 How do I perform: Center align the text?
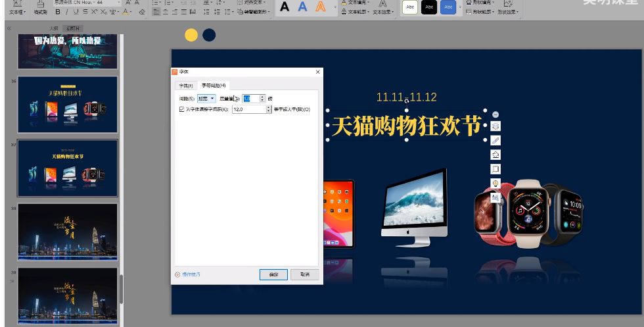[x=166, y=12]
